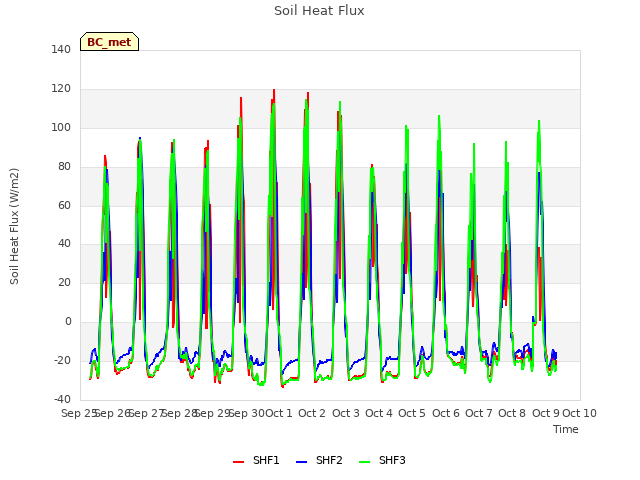Click the green SHF3 legend swatch
Viewport: 640px width, 480px height.
364,462
